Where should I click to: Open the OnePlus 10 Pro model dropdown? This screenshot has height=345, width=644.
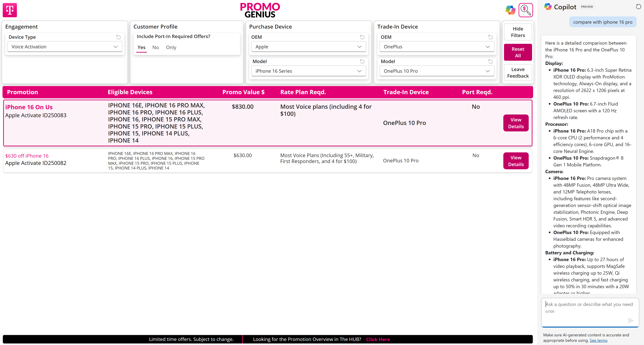pyautogui.click(x=437, y=71)
